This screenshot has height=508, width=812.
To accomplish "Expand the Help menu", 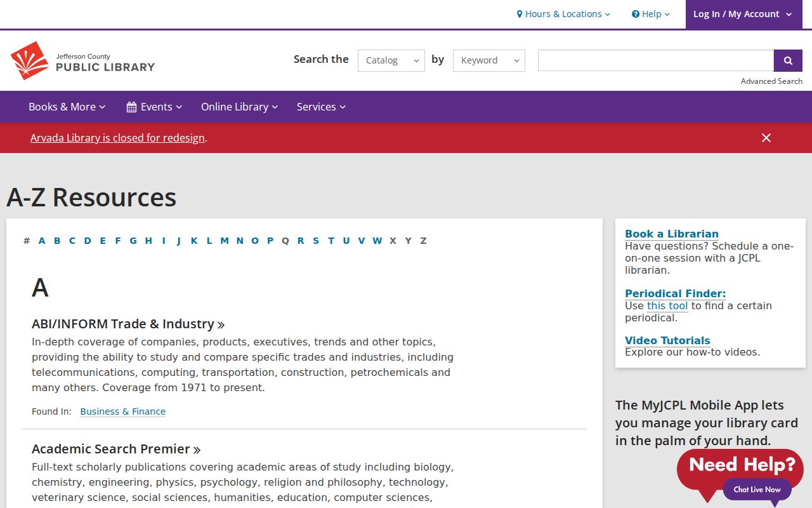I will (651, 14).
